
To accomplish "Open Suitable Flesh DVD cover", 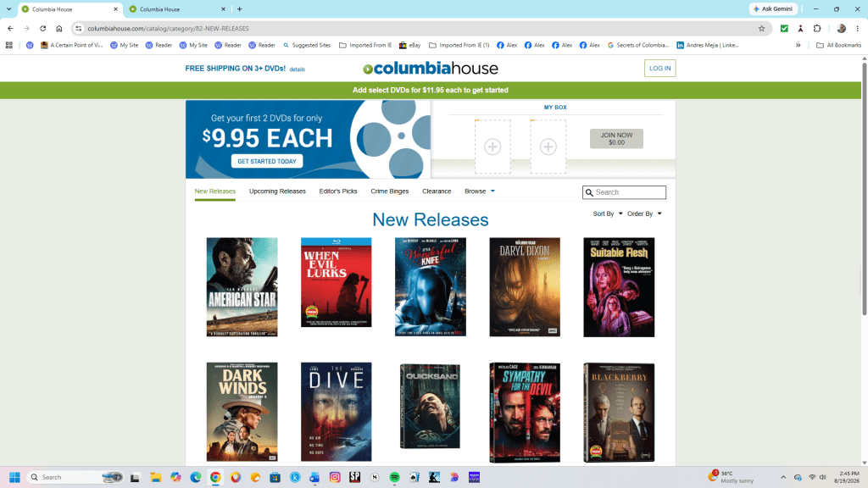I will (619, 287).
